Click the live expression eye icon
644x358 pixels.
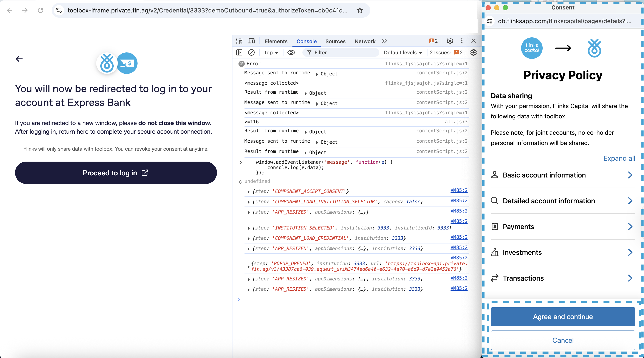click(x=291, y=52)
